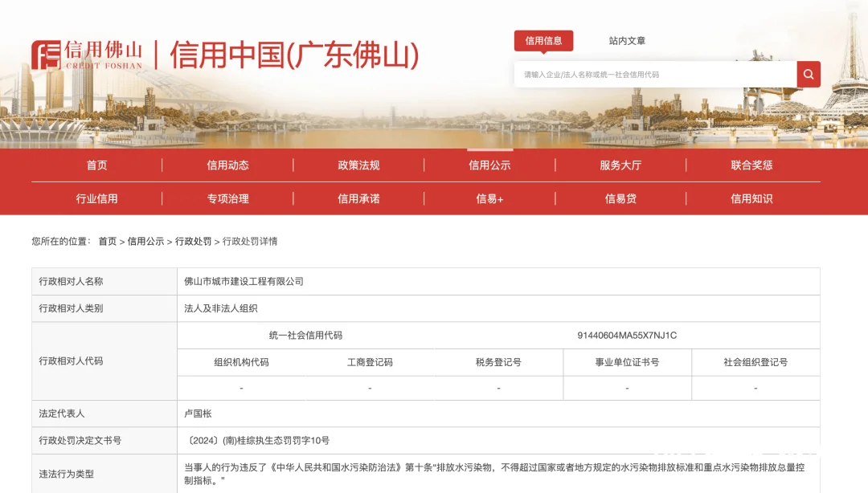Click the search magnifier icon
Screen dimensions: 868x493
809,74
